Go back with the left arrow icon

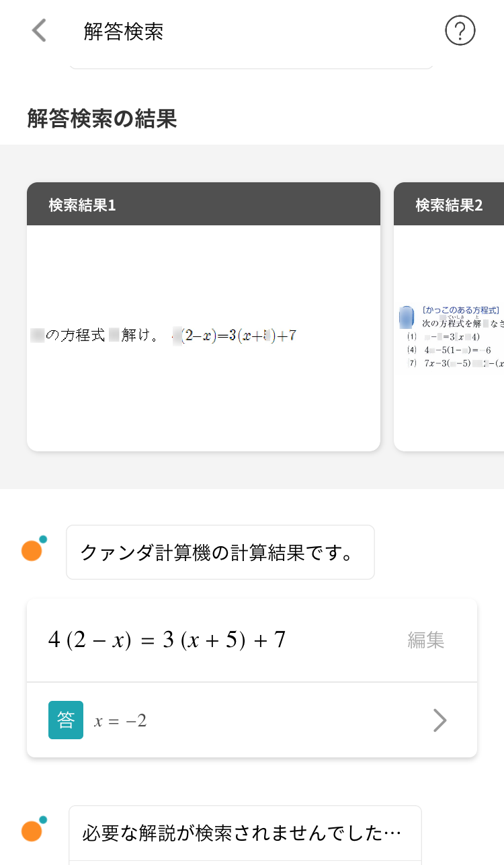point(39,31)
